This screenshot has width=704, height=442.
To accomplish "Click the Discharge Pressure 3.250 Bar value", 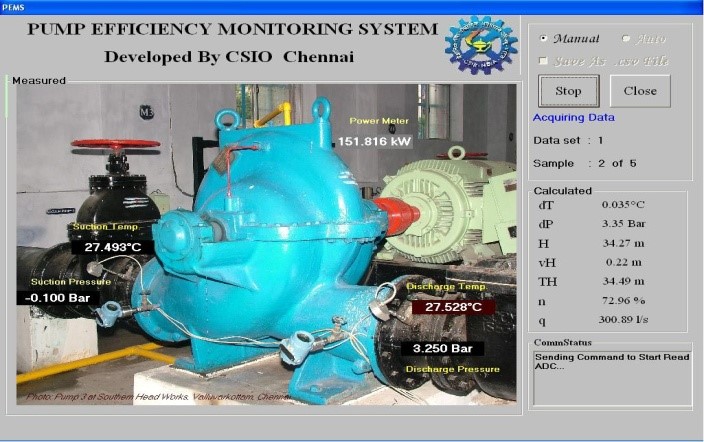I will [x=442, y=349].
